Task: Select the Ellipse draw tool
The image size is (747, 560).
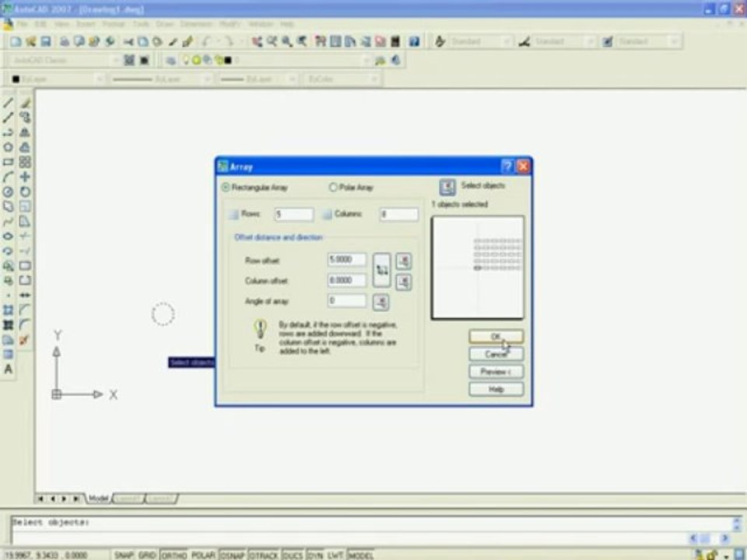Action: pyautogui.click(x=8, y=236)
